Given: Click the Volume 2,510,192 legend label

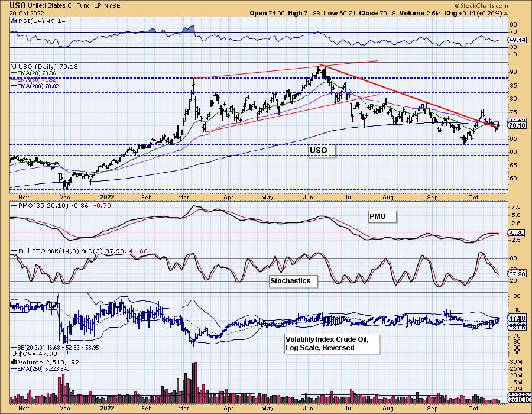Looking at the screenshot, I should point(48,362).
